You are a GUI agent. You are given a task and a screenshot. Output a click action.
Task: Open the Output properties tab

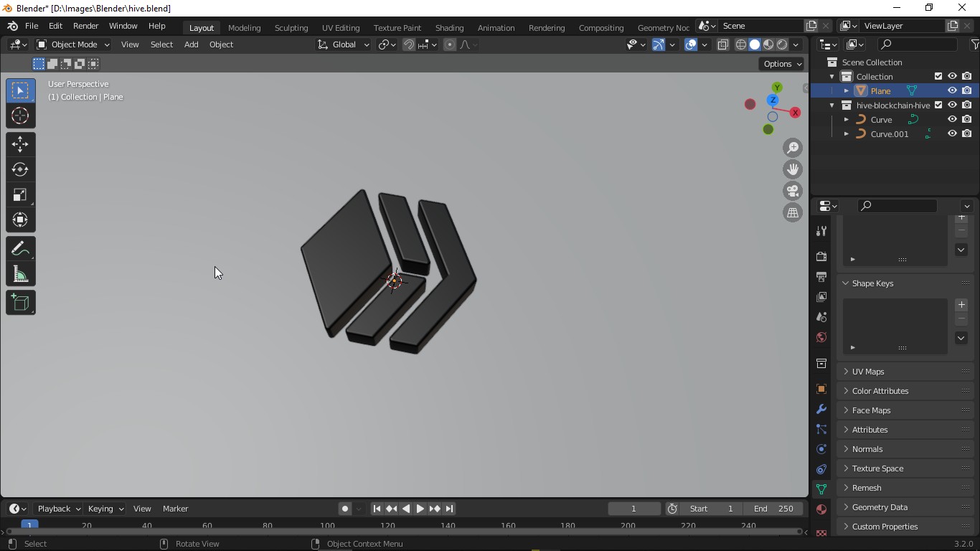821,276
